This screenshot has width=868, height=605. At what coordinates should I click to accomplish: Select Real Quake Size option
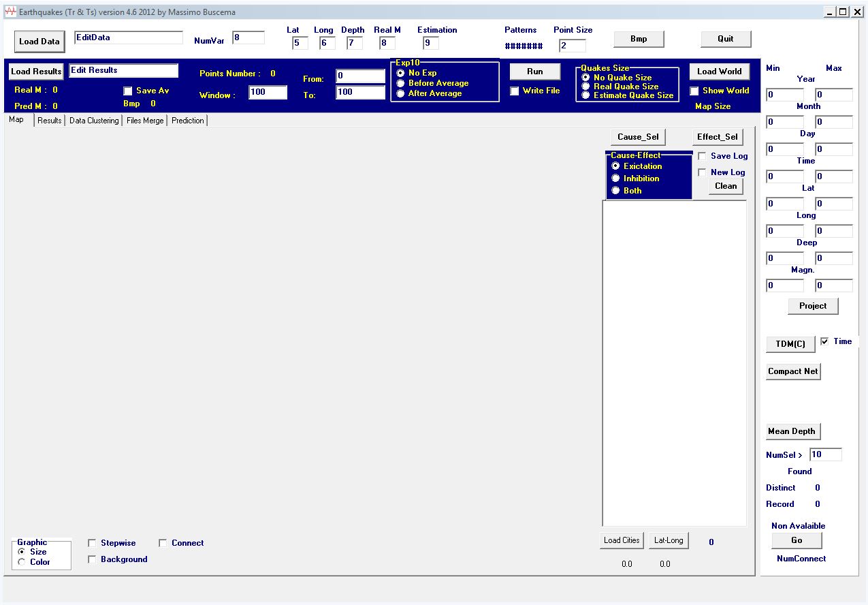pyautogui.click(x=586, y=87)
